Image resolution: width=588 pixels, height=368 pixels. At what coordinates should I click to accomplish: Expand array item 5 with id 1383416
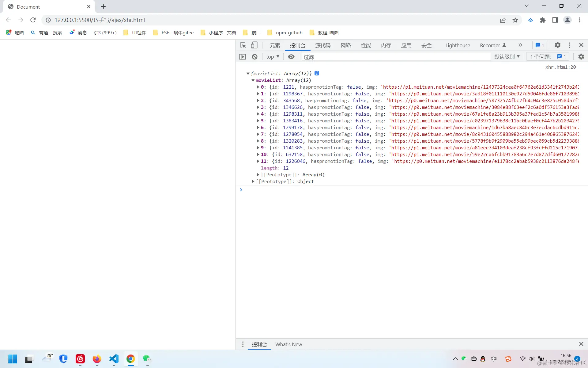(x=258, y=121)
